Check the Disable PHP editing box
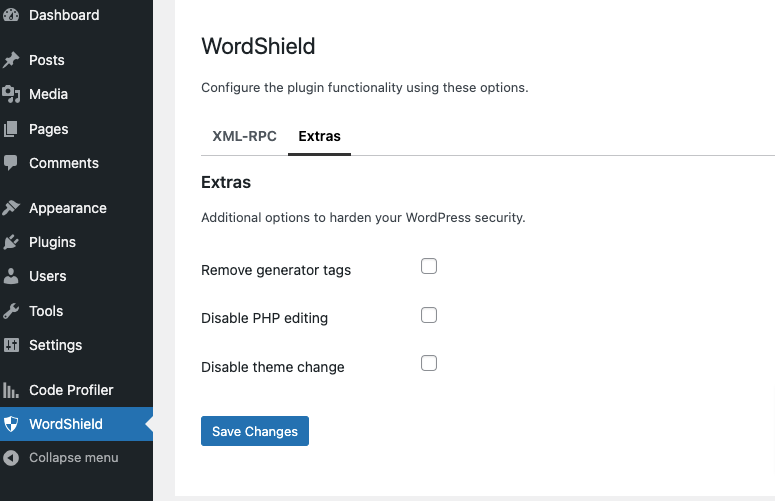The image size is (775, 501). pyautogui.click(x=429, y=315)
